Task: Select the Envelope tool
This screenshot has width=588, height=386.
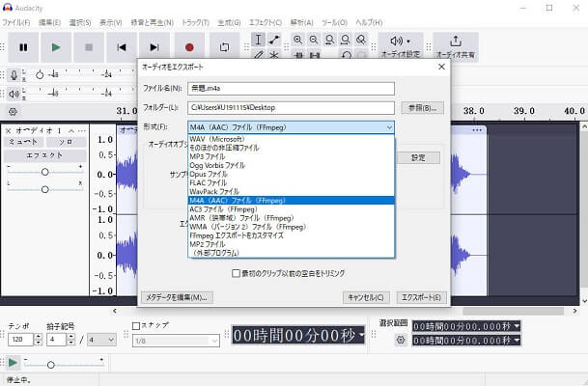Action: tap(274, 40)
